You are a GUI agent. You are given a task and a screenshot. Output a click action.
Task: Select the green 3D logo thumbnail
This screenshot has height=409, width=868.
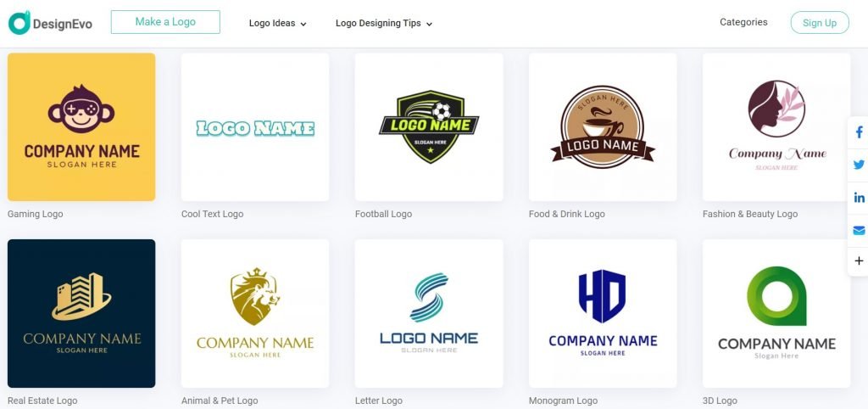click(x=776, y=313)
